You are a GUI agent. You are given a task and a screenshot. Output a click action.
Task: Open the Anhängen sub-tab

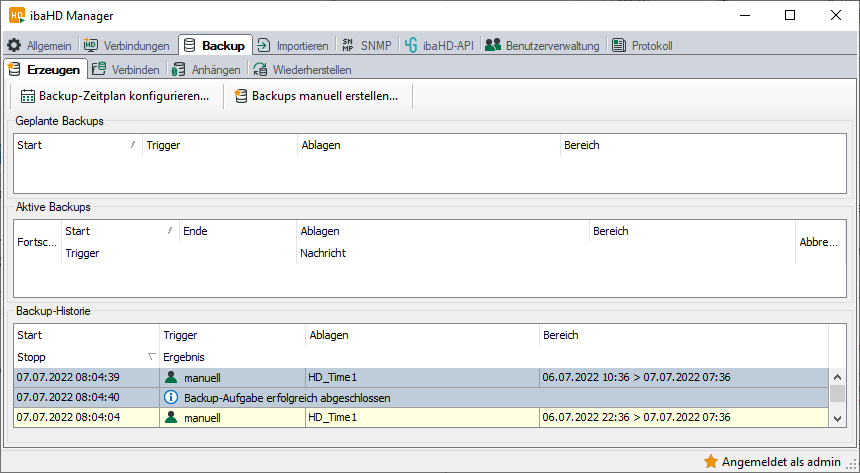coord(206,70)
